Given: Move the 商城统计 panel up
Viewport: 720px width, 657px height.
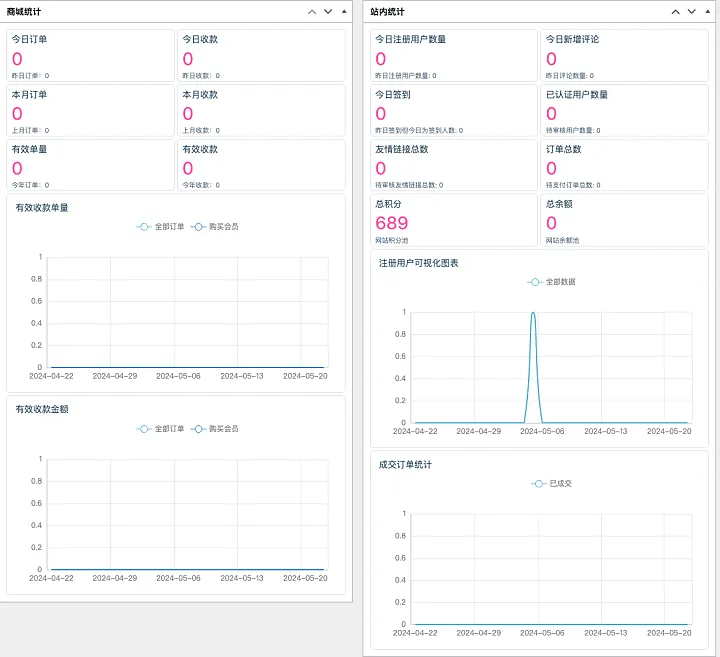Looking at the screenshot, I should click(312, 12).
